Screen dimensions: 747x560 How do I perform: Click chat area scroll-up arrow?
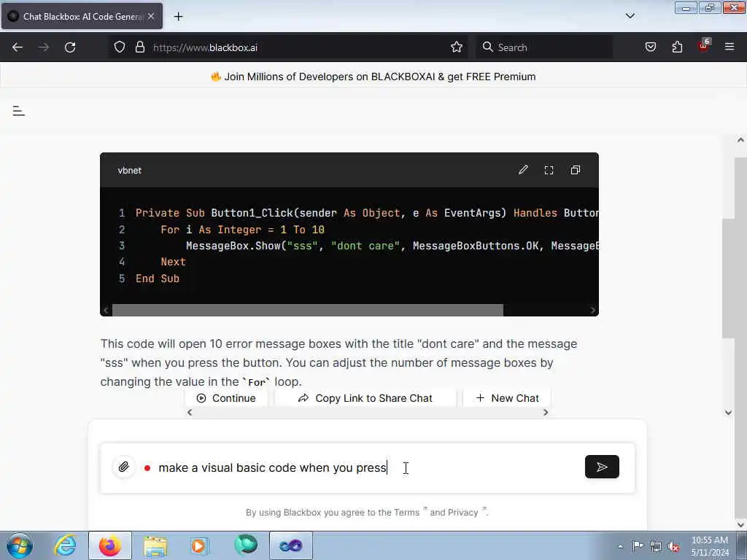click(x=740, y=140)
